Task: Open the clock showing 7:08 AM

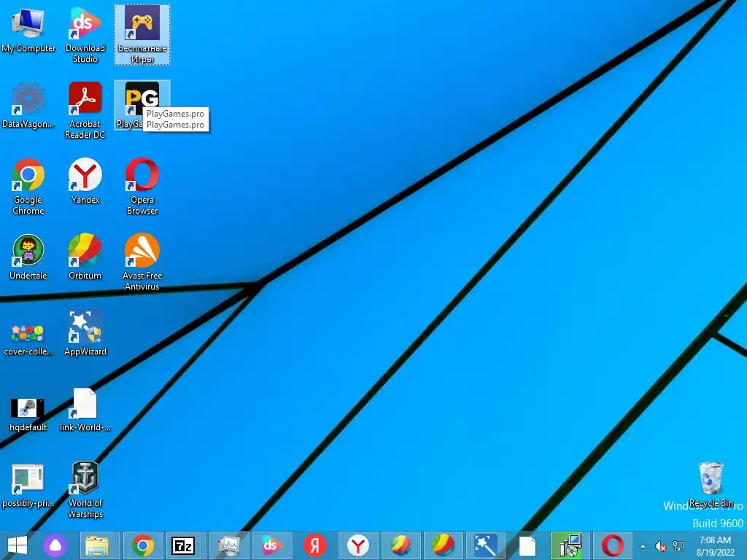Action: pos(715,546)
